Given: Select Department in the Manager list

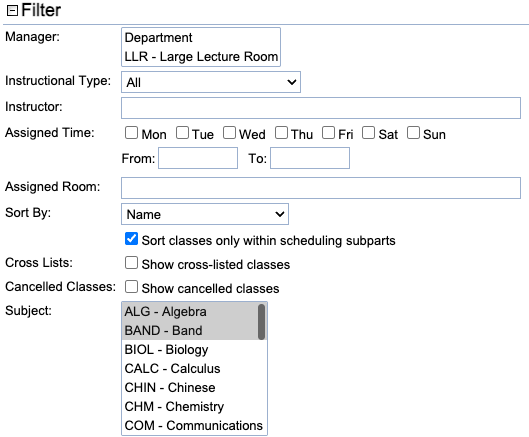Looking at the screenshot, I should [x=201, y=37].
